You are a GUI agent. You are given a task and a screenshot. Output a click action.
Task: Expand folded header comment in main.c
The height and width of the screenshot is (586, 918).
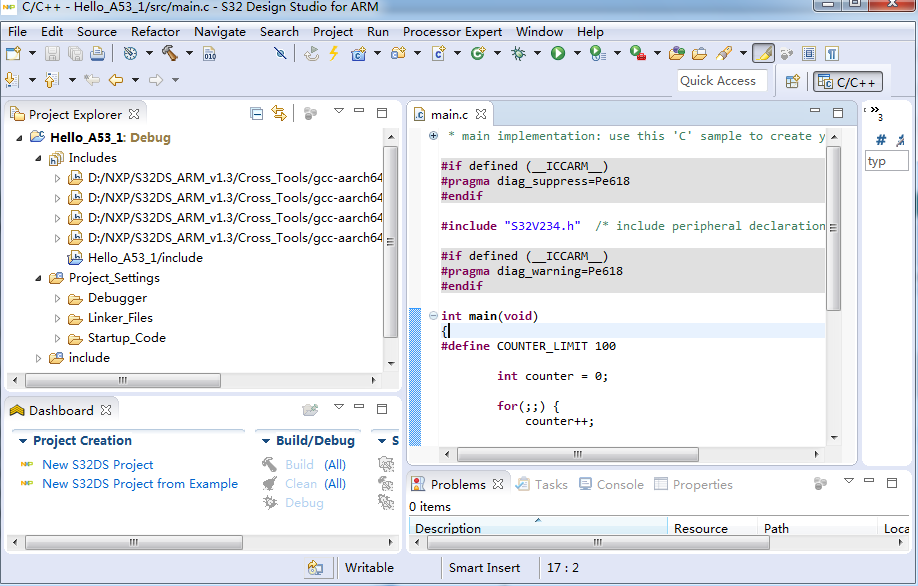(433, 136)
